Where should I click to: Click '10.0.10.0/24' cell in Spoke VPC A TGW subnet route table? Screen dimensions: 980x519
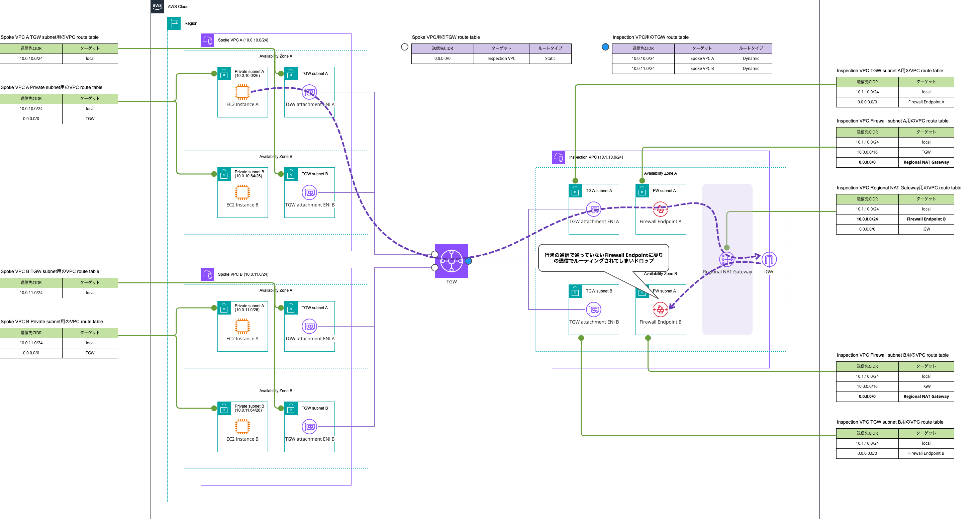[31, 59]
